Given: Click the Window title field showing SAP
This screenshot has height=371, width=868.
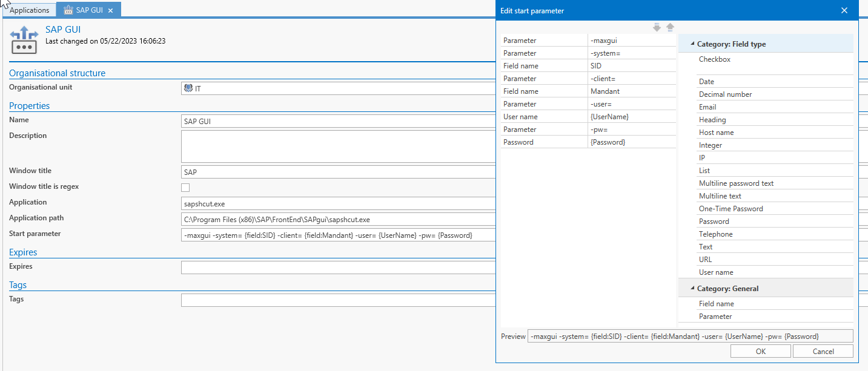Looking at the screenshot, I should coord(338,172).
